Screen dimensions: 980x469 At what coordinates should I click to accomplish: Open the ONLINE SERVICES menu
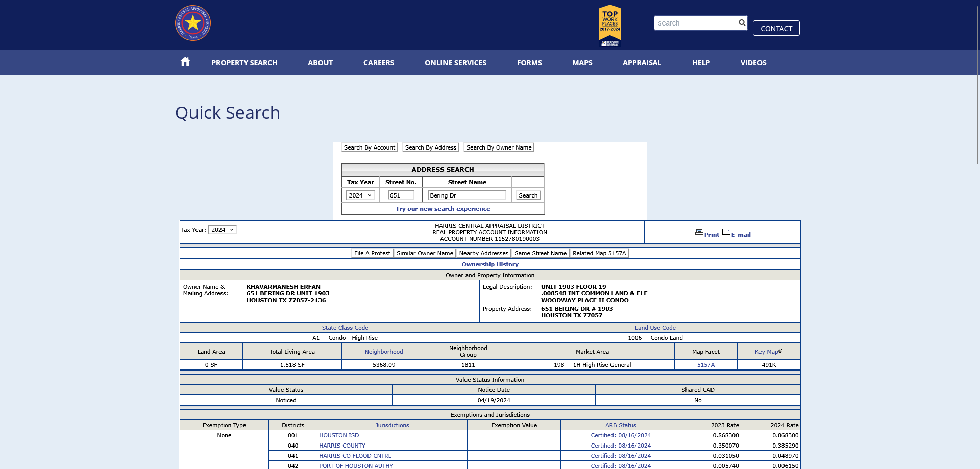tap(456, 63)
